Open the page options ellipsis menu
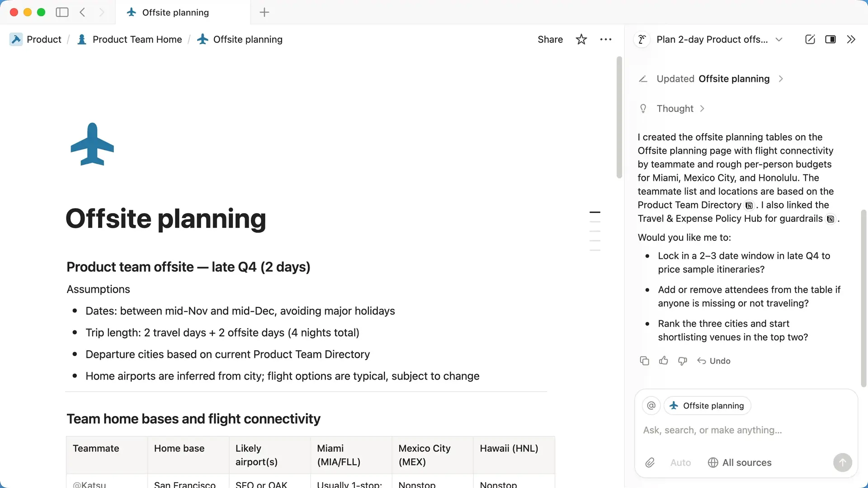This screenshot has width=868, height=488. click(x=605, y=39)
